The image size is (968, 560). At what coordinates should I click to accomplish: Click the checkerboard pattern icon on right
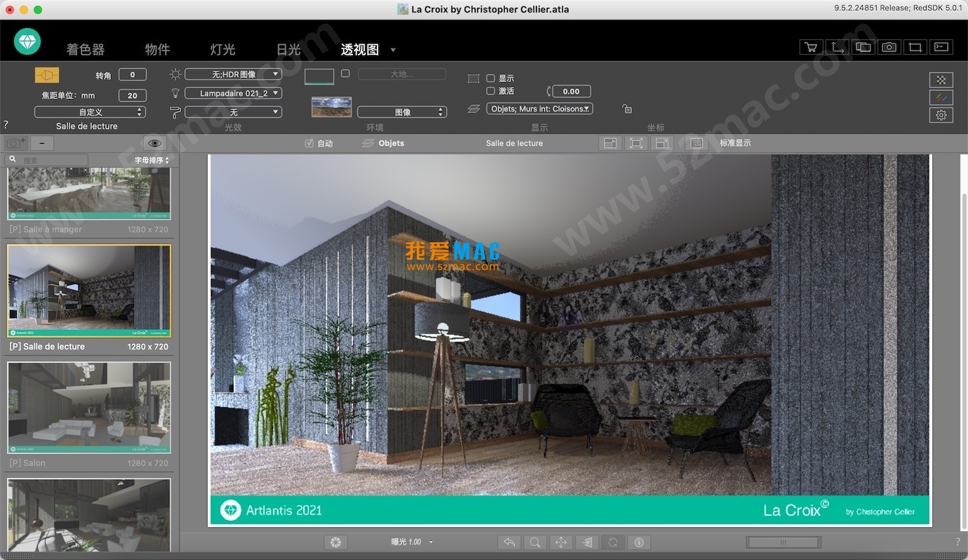941,79
